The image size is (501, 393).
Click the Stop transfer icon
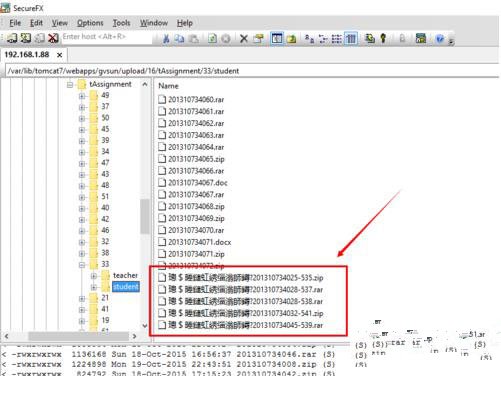click(x=226, y=39)
